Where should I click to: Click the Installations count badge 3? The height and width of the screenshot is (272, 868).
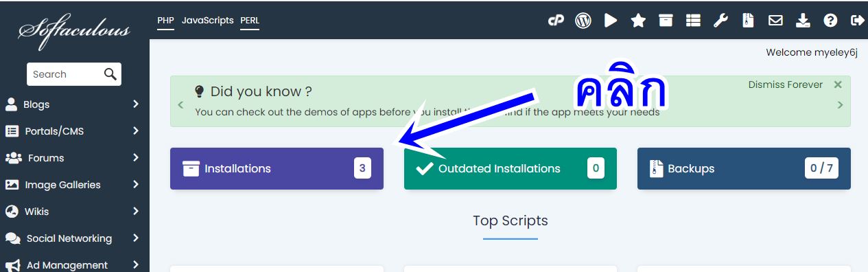[362, 168]
